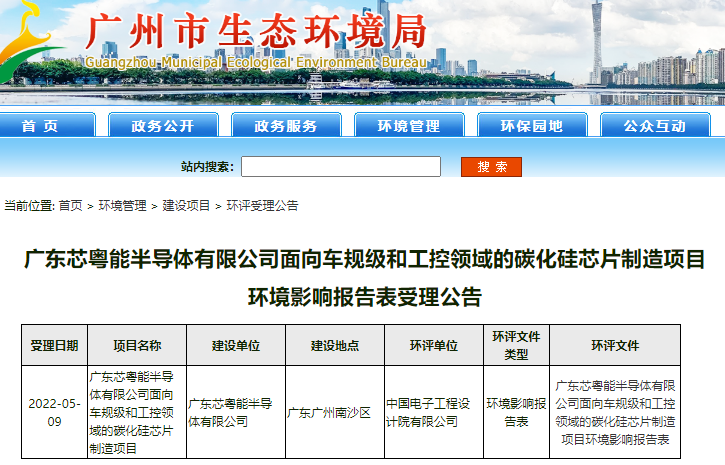Select the 建设地点 column header
The width and height of the screenshot is (725, 465).
(335, 345)
